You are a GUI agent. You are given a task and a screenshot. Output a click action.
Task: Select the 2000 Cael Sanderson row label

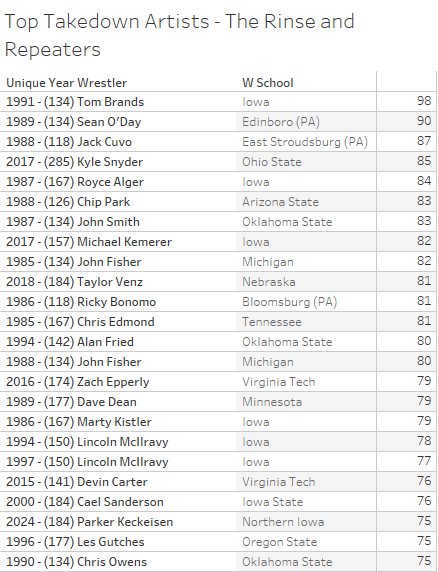(85, 502)
